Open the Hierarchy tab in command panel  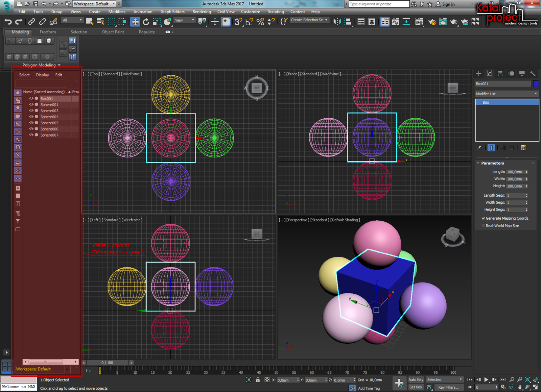coord(500,74)
